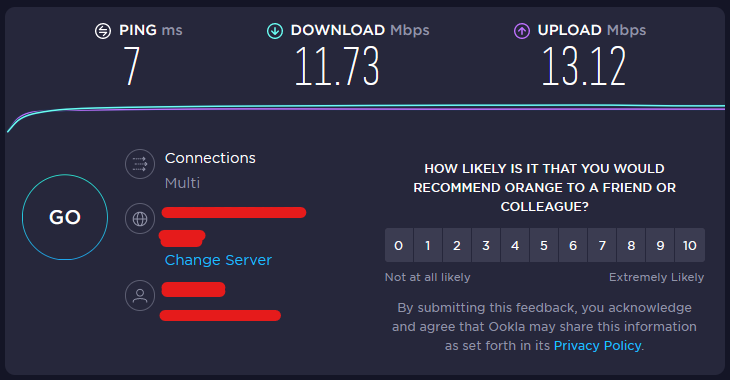Select rating 0 on the recommendation scale
This screenshot has height=380, width=730.
pos(399,245)
